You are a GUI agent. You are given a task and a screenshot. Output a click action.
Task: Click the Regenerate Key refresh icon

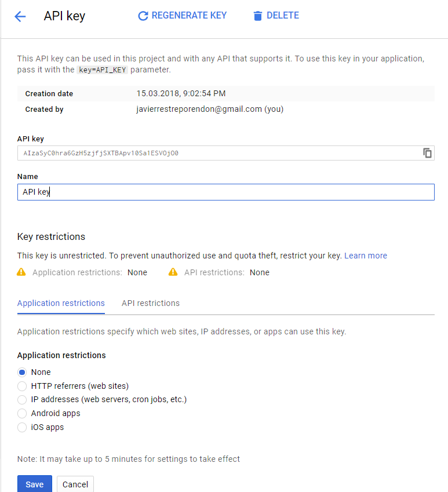pyautogui.click(x=143, y=16)
